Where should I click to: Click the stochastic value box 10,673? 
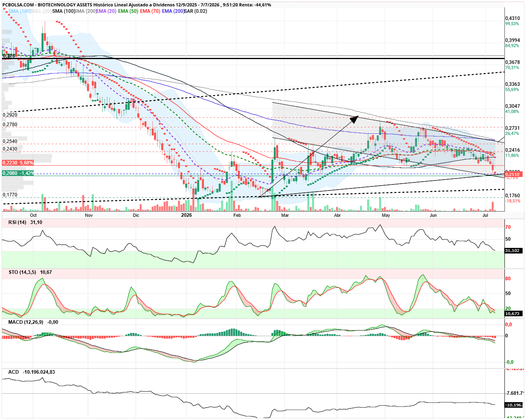tap(513, 314)
